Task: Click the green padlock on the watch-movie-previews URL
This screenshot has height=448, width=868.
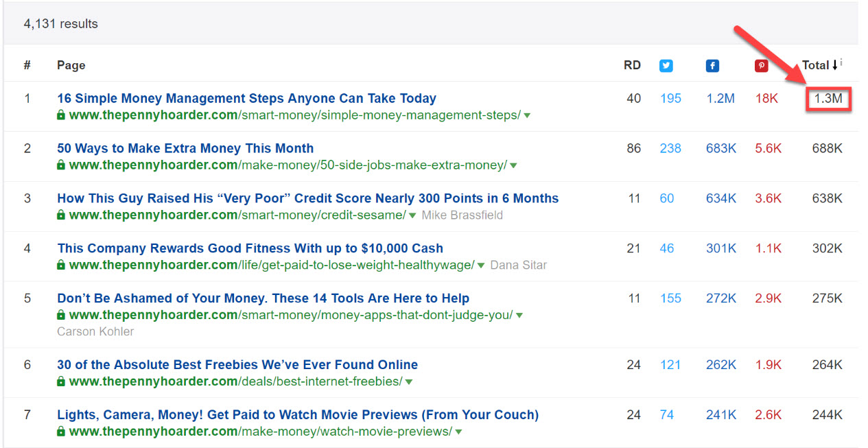Action: click(61, 432)
